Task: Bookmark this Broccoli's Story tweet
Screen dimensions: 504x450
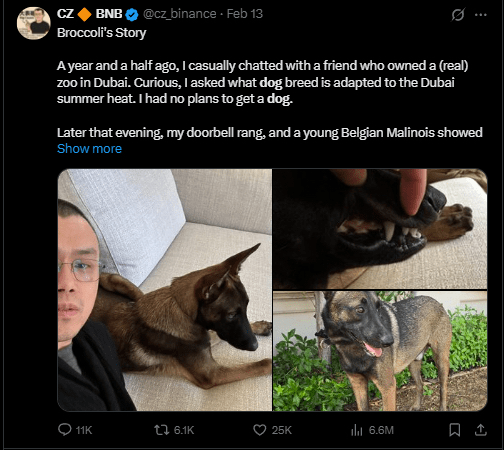Action: click(455, 430)
